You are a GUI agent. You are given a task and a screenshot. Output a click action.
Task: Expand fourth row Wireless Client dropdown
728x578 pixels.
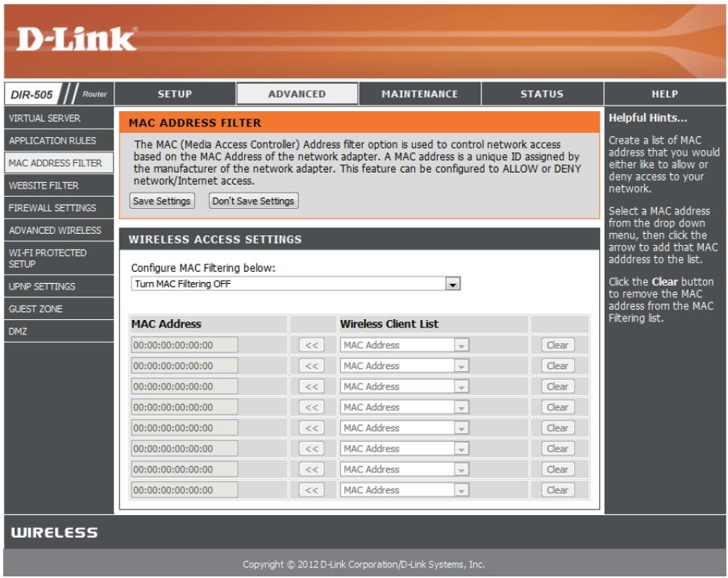pyautogui.click(x=405, y=407)
